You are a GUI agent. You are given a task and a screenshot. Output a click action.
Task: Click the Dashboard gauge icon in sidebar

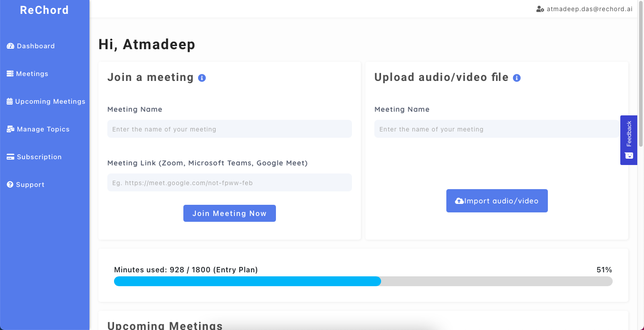click(11, 46)
